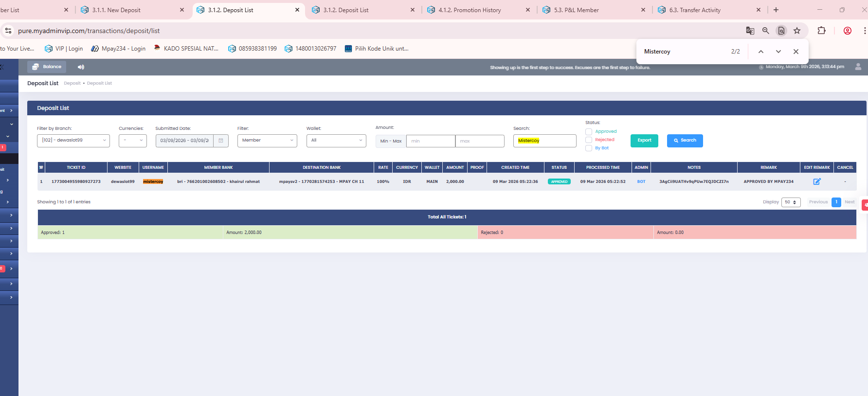Click the Submitted Date range field
This screenshot has width=868, height=396.
(x=184, y=141)
